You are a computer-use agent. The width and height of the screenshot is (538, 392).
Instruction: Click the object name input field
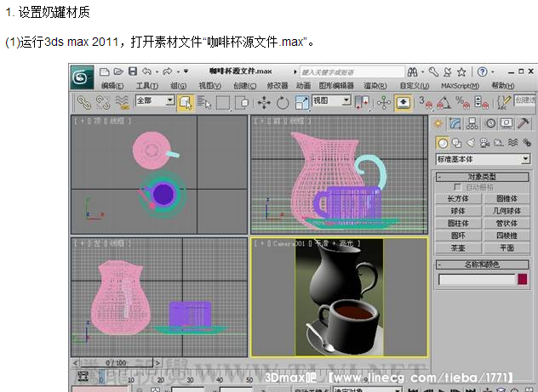(477, 280)
